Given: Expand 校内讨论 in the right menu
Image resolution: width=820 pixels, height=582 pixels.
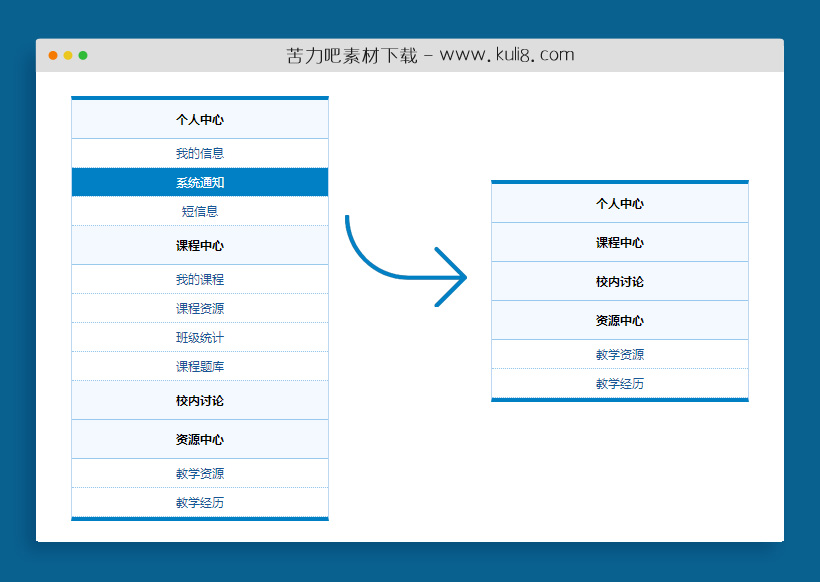Looking at the screenshot, I should (x=620, y=282).
